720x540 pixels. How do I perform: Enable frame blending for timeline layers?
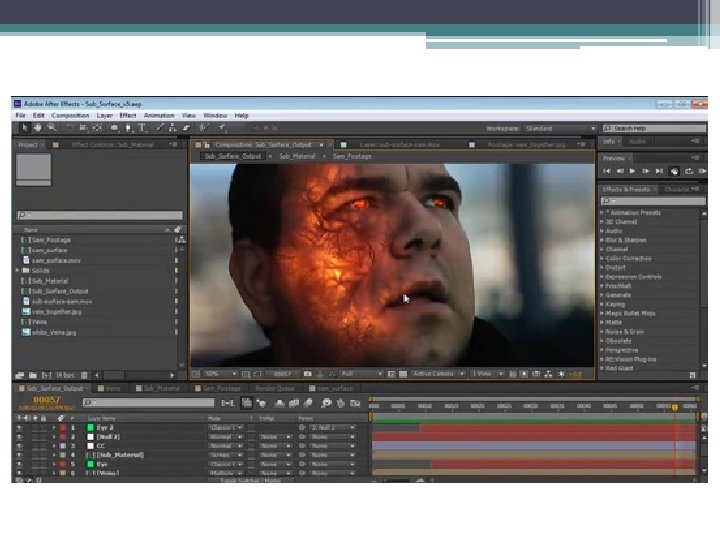[294, 403]
